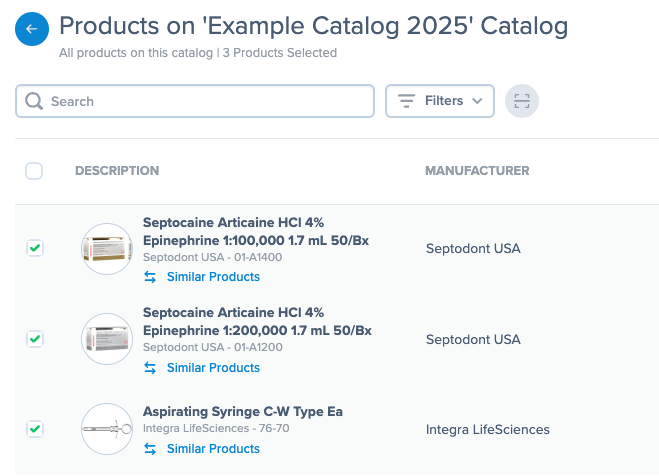Screen dimensions: 659x476
Task: Click swap icon under Septodont USA - 01-A1400
Action: point(150,277)
